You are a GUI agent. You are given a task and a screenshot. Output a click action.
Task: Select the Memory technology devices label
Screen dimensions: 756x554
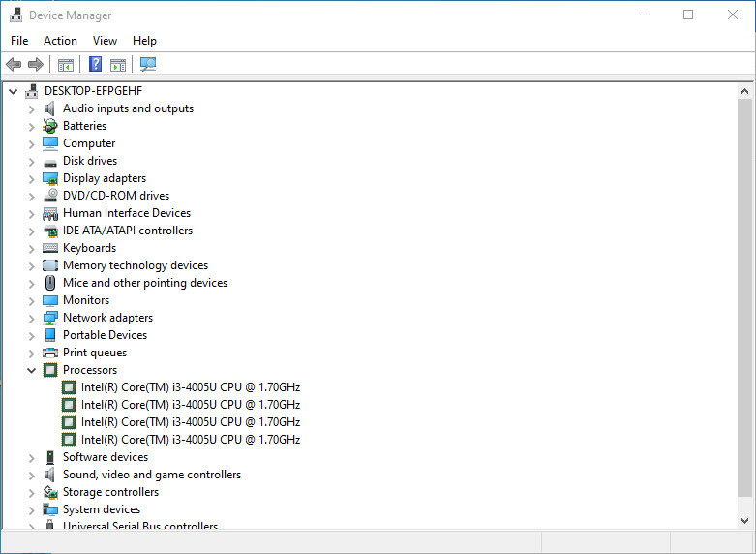[x=136, y=265]
